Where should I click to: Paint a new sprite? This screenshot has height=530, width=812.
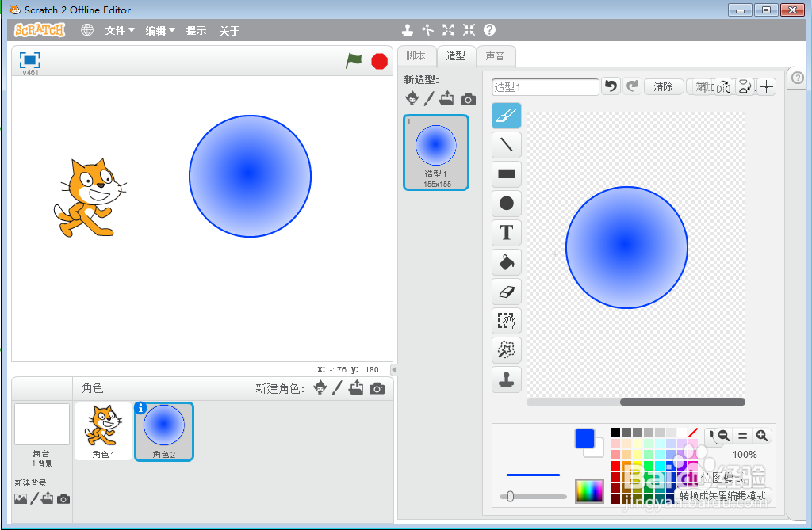click(x=337, y=387)
